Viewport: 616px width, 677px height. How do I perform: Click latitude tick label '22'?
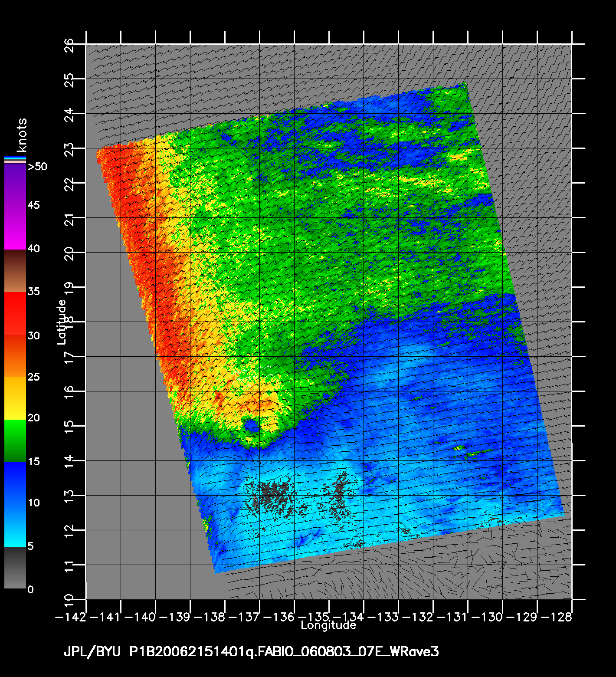coord(69,184)
